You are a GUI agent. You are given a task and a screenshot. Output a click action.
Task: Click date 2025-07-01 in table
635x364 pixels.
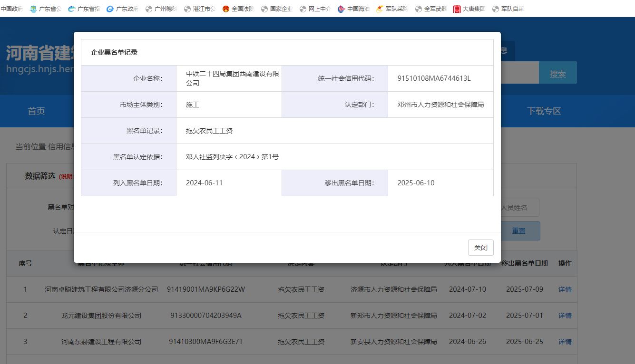525,316
